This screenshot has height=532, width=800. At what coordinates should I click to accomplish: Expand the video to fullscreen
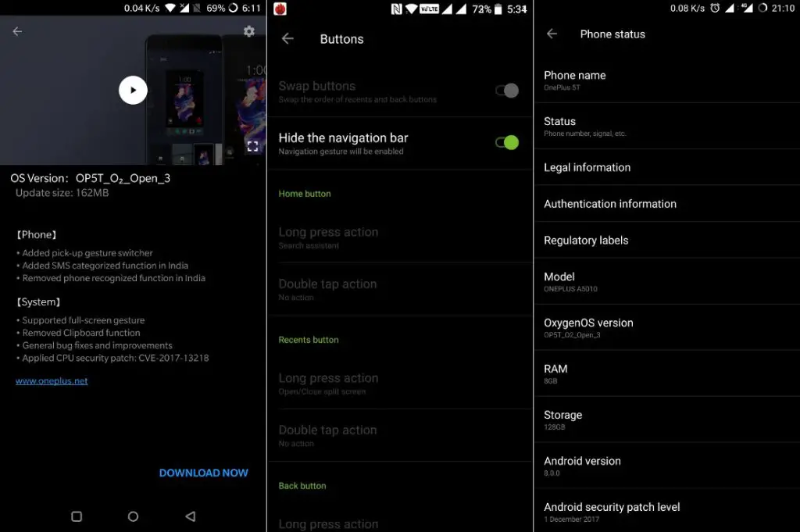(252, 147)
